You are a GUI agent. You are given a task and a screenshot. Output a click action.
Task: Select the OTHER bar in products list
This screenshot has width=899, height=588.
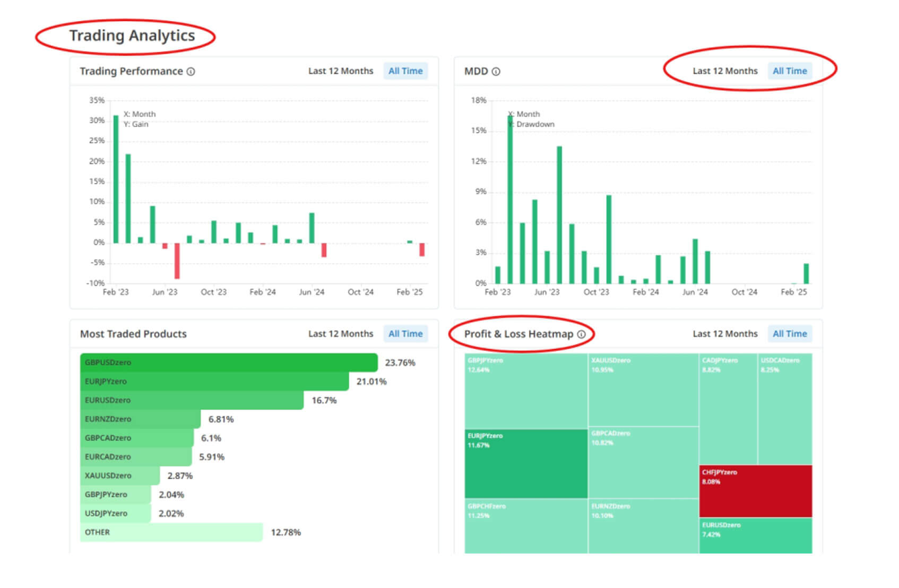[171, 532]
